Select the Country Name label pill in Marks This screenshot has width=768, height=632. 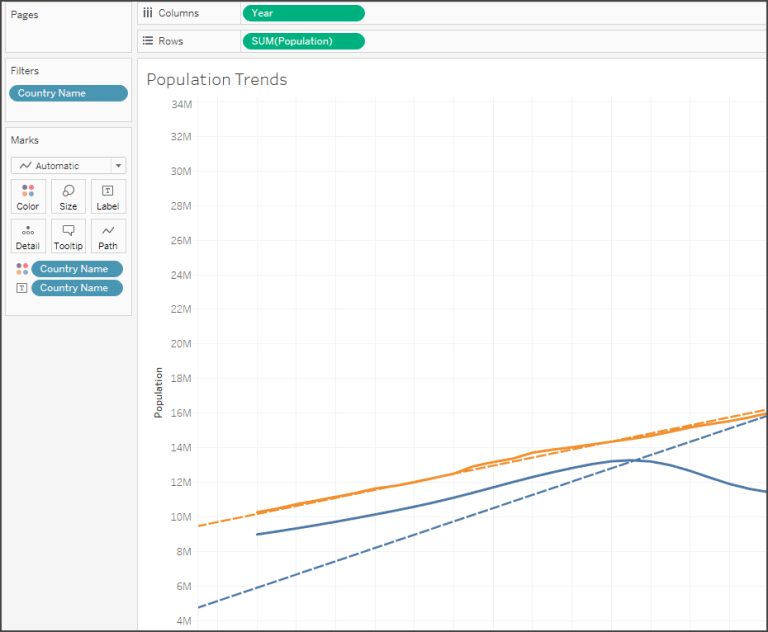[x=77, y=288]
